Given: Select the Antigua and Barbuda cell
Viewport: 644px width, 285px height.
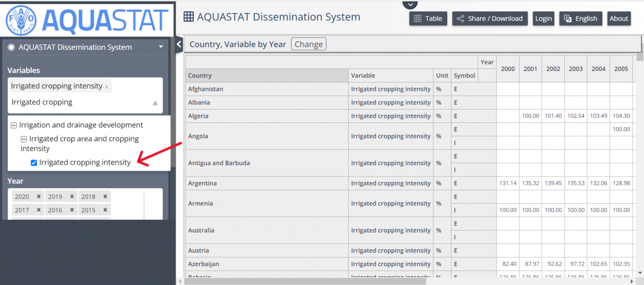Looking at the screenshot, I should click(x=267, y=163).
